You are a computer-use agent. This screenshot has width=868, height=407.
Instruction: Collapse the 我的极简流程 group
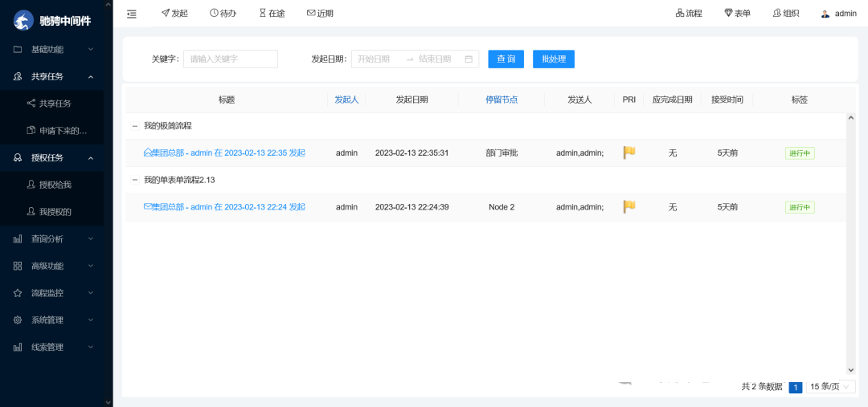click(x=135, y=126)
